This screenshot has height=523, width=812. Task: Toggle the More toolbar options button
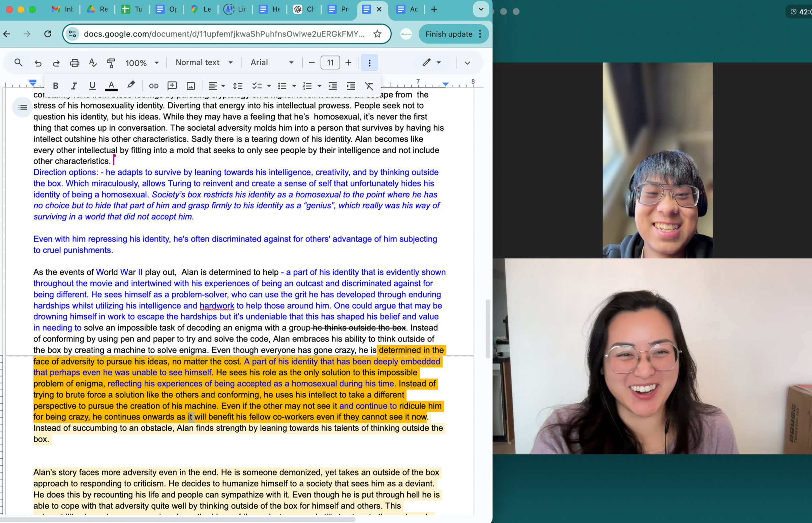[x=369, y=63]
